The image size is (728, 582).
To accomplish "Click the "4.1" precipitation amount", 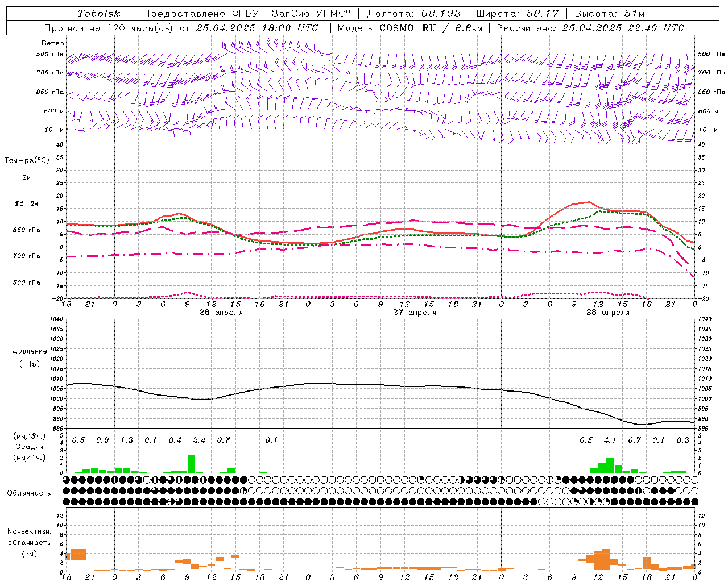I will 610,440.
